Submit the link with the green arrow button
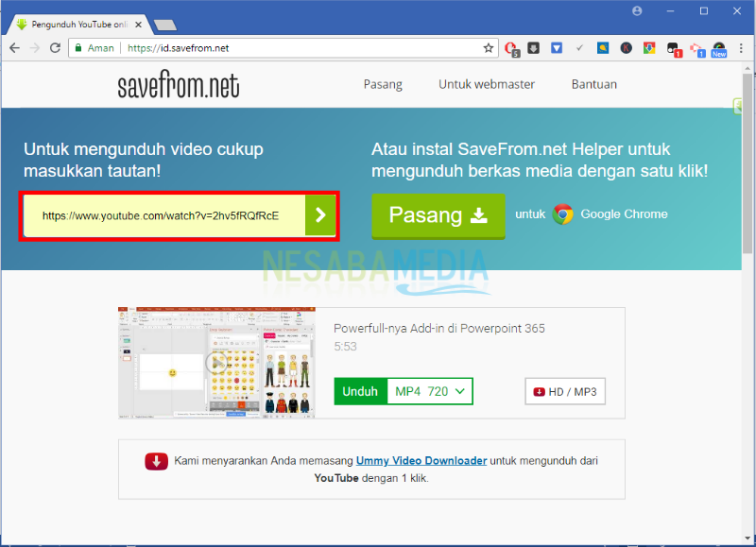Screen dimensions: 756x547 point(320,215)
